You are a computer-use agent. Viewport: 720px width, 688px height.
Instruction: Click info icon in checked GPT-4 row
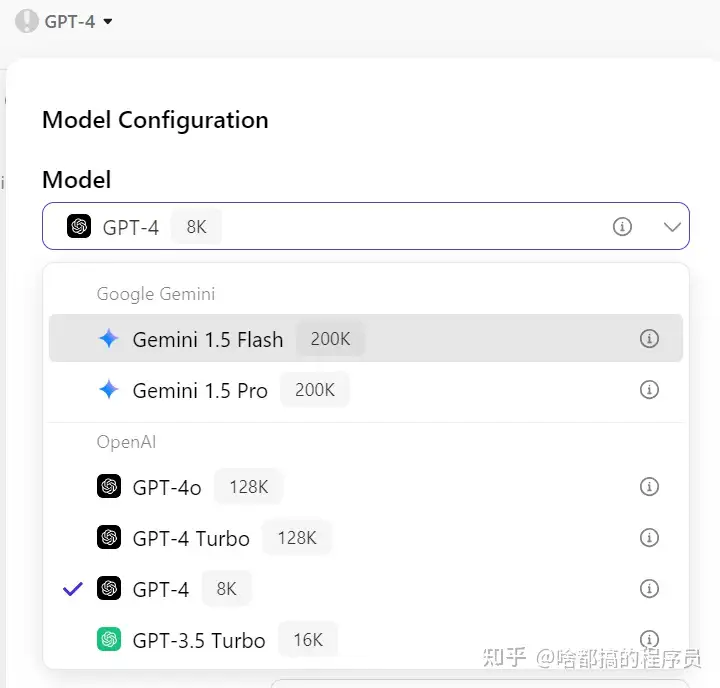coord(649,588)
